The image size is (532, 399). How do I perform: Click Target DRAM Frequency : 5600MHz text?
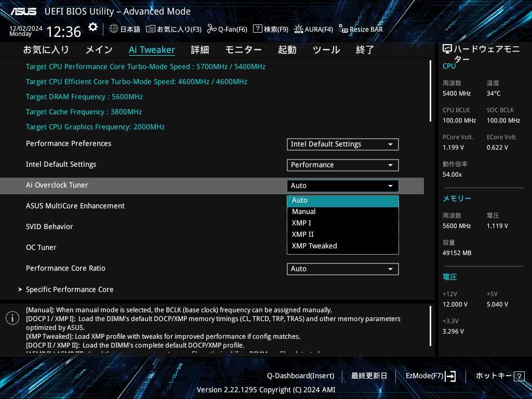(x=85, y=97)
